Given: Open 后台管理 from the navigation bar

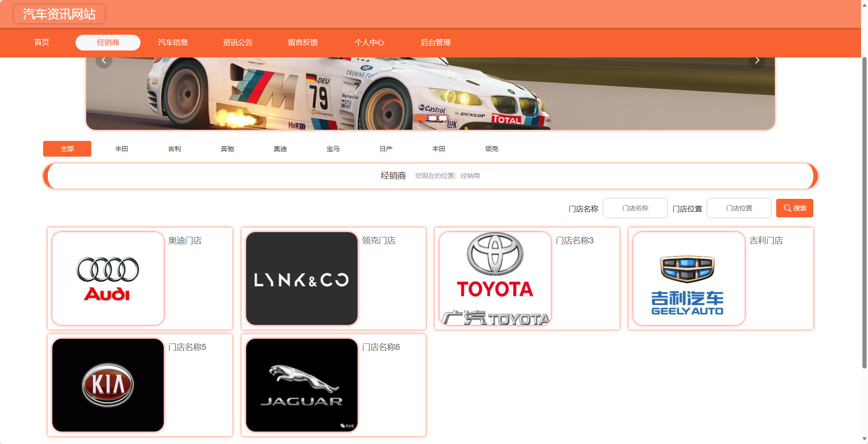Looking at the screenshot, I should click(435, 43).
